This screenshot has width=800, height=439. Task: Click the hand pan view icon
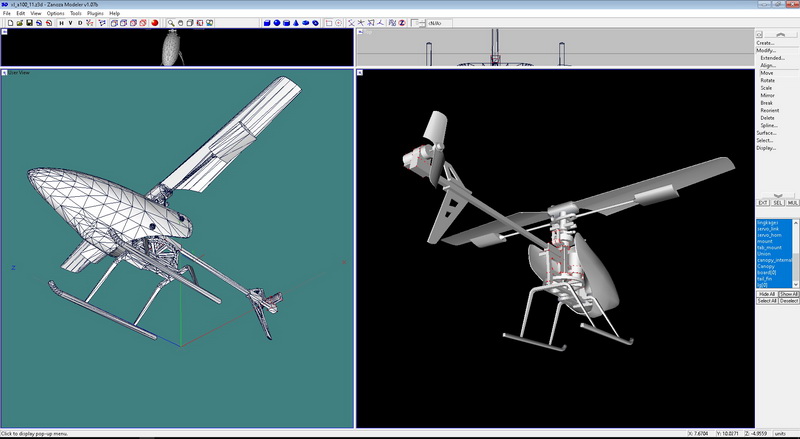181,21
